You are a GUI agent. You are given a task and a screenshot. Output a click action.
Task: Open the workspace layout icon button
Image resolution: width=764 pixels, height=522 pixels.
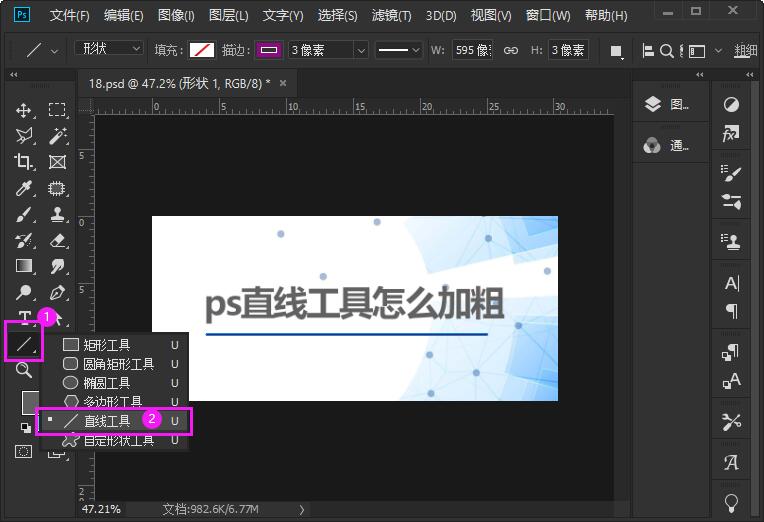(697, 51)
